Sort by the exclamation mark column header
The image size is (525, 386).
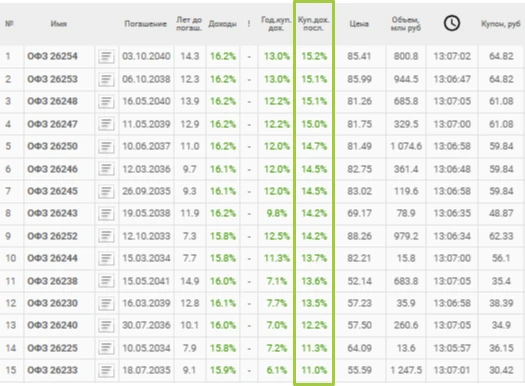pos(249,24)
